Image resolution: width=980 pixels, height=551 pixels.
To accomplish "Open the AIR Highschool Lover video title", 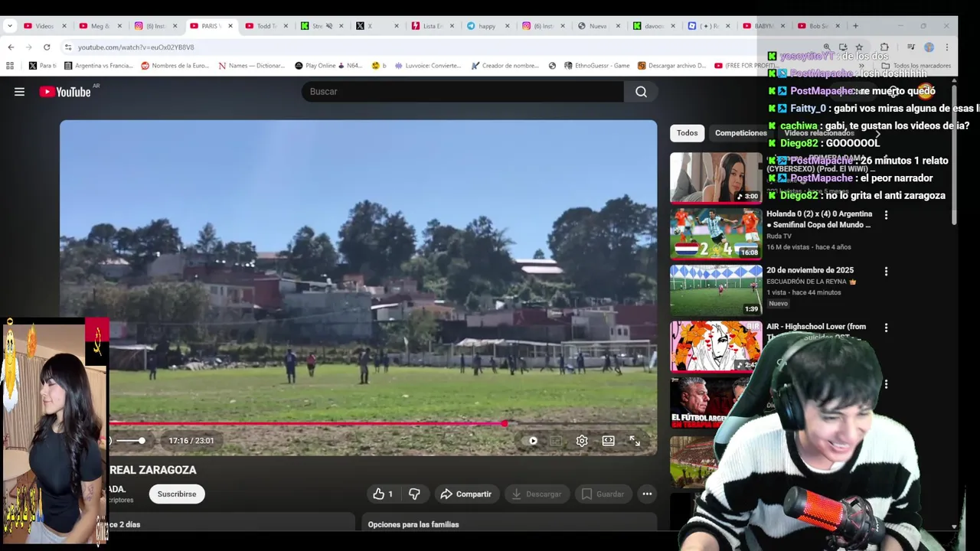I will pos(816,327).
